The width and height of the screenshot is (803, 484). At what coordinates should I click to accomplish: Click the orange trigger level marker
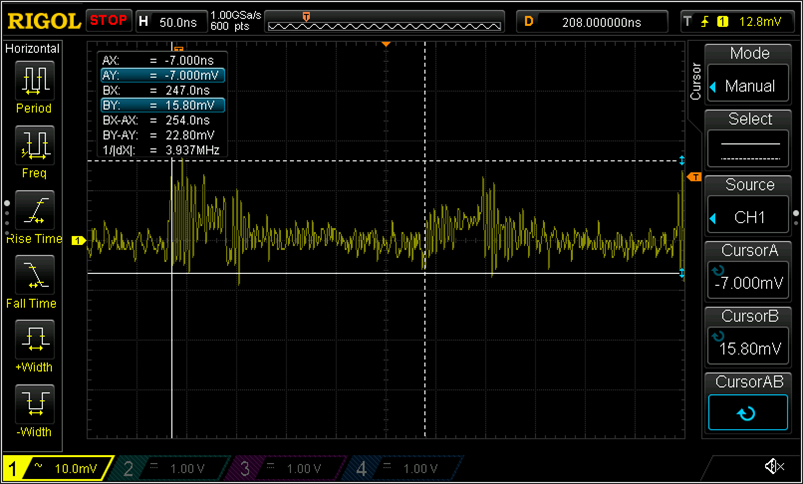(x=692, y=177)
